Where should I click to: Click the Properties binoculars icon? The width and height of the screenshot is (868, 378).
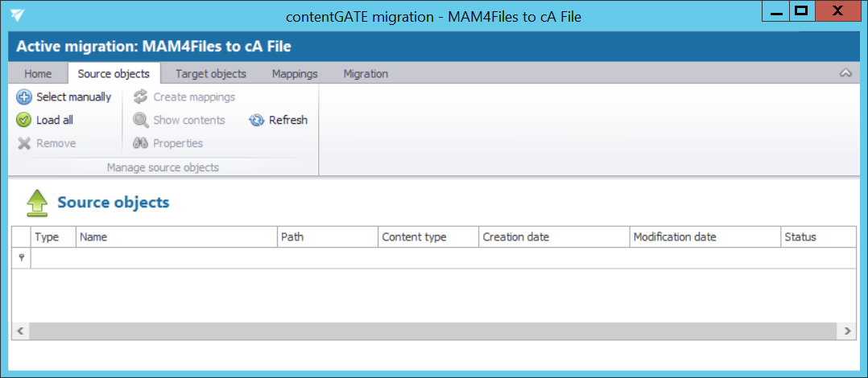(141, 143)
